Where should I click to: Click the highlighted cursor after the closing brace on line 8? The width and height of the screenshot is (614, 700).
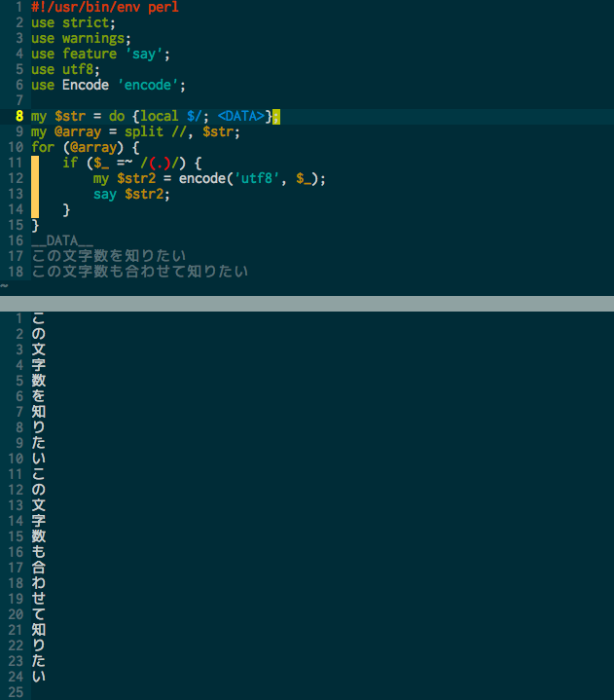pos(276,117)
